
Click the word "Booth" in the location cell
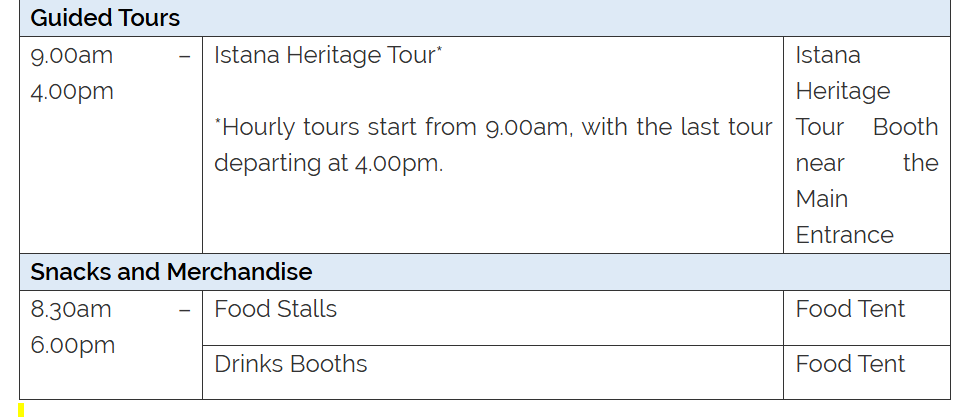(x=905, y=127)
